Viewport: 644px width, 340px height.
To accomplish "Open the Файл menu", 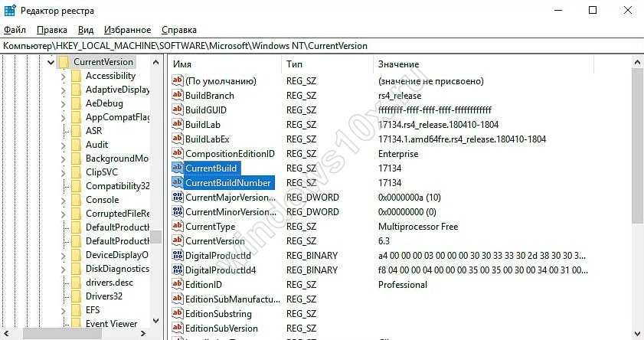I will [15, 30].
